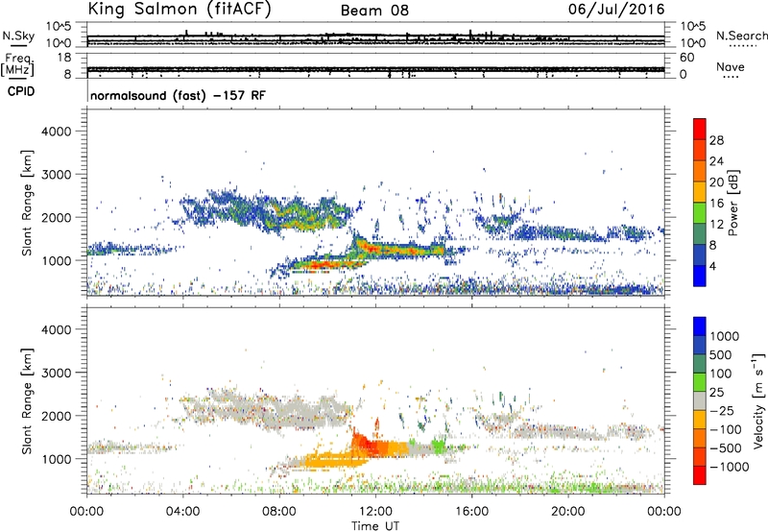Click the left '10^5' noise axis tick
Viewport: 768px width, 532px height.
click(x=59, y=27)
